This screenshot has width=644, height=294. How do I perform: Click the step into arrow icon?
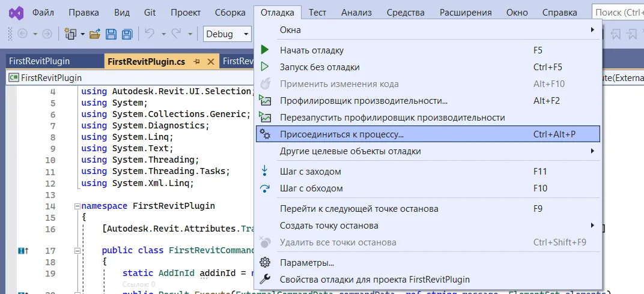click(265, 171)
